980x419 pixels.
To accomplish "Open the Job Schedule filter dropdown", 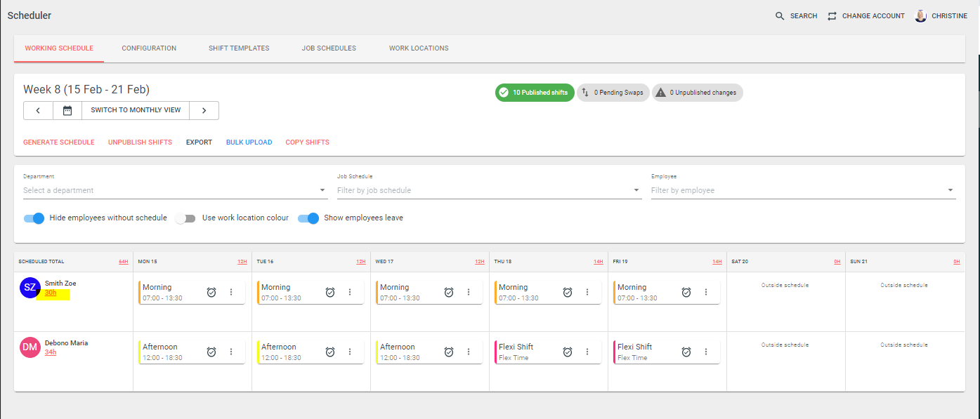I will [489, 190].
